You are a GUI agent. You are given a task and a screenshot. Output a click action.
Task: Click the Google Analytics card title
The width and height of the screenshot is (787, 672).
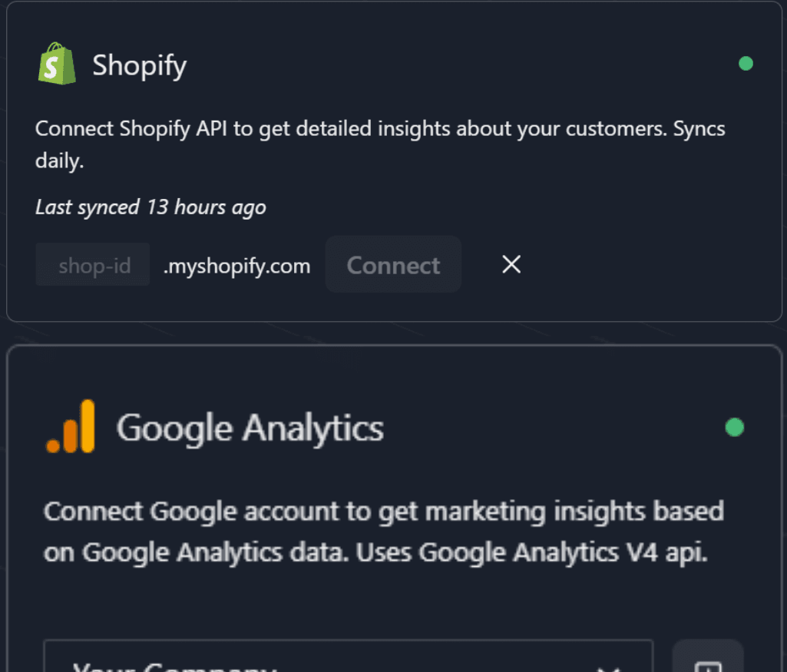point(250,428)
